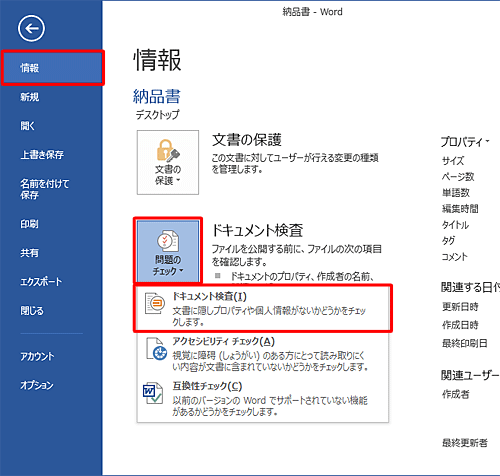Click the 作成者 label
The image size is (500, 476).
click(x=456, y=394)
